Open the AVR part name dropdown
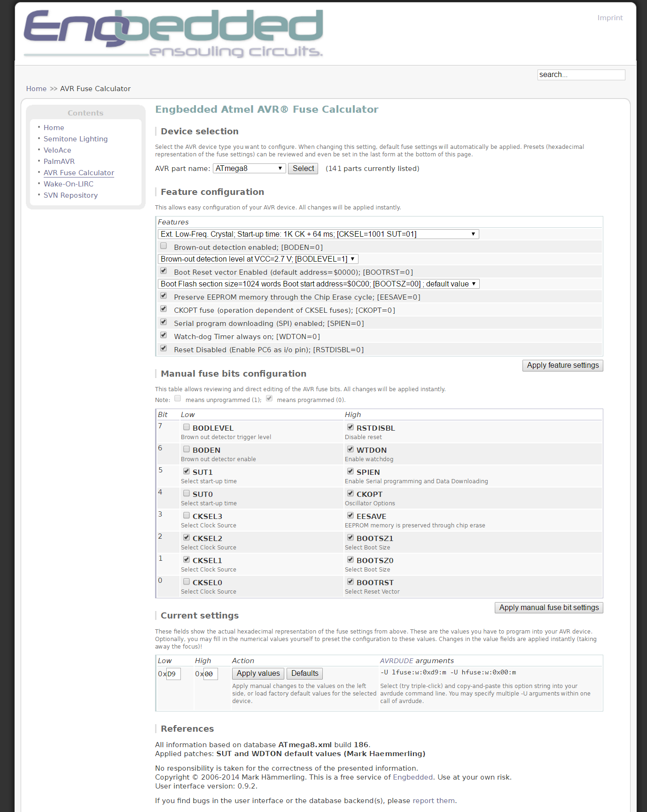Image resolution: width=647 pixels, height=812 pixels. [249, 169]
